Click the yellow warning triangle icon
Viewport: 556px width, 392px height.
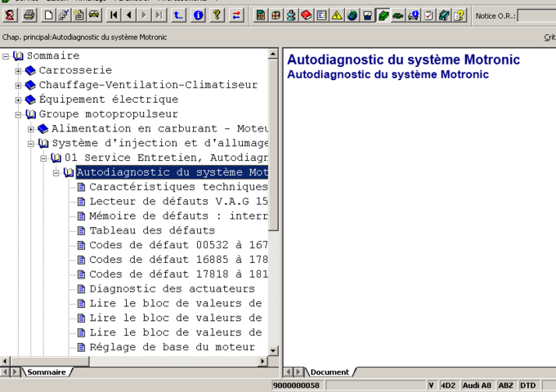point(337,16)
